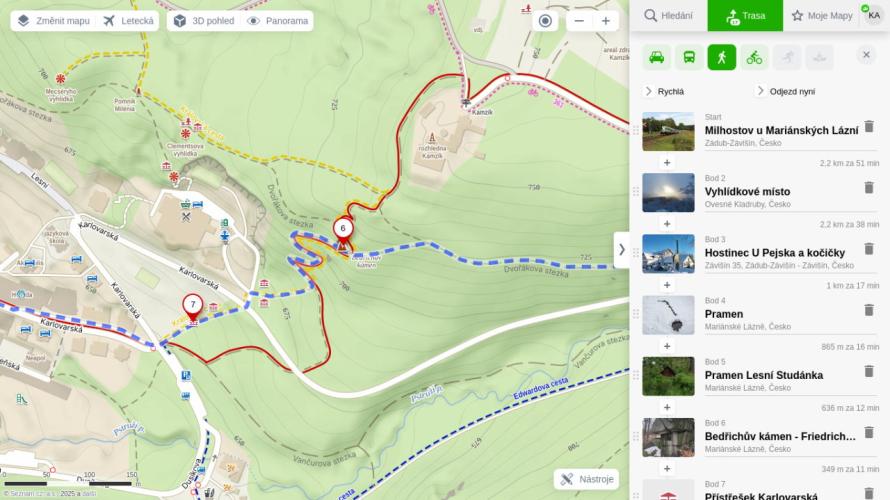This screenshot has width=890, height=500.
Task: Select the public transport bus icon
Action: tap(689, 57)
